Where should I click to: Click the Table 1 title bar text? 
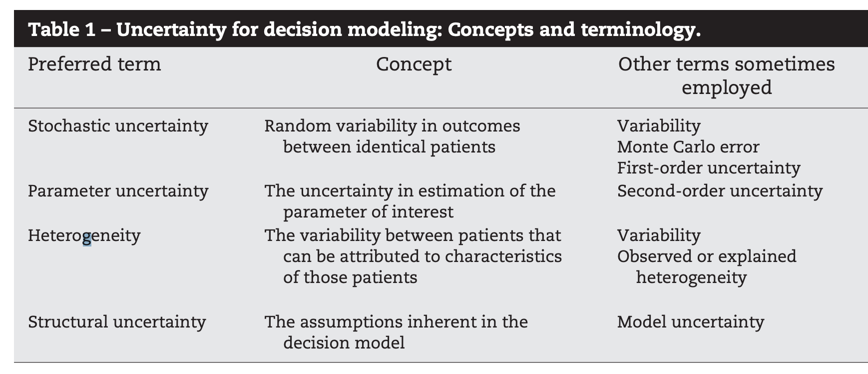[x=365, y=30]
